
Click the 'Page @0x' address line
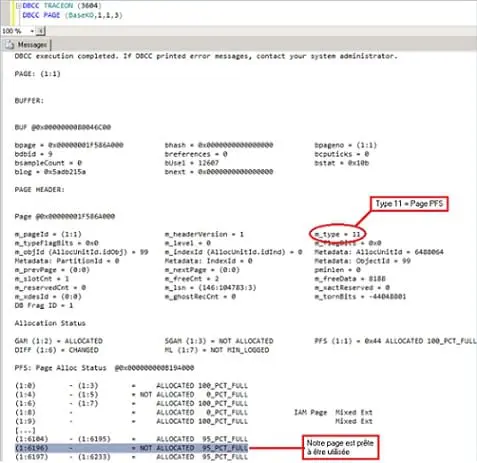click(x=65, y=216)
